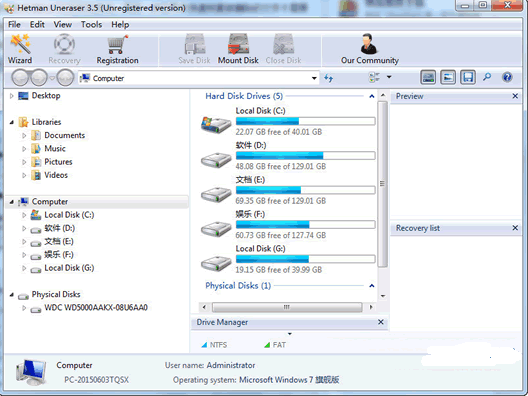
Task: Click the Local Disk (C:) drive icon in drive list
Action: tap(216, 125)
